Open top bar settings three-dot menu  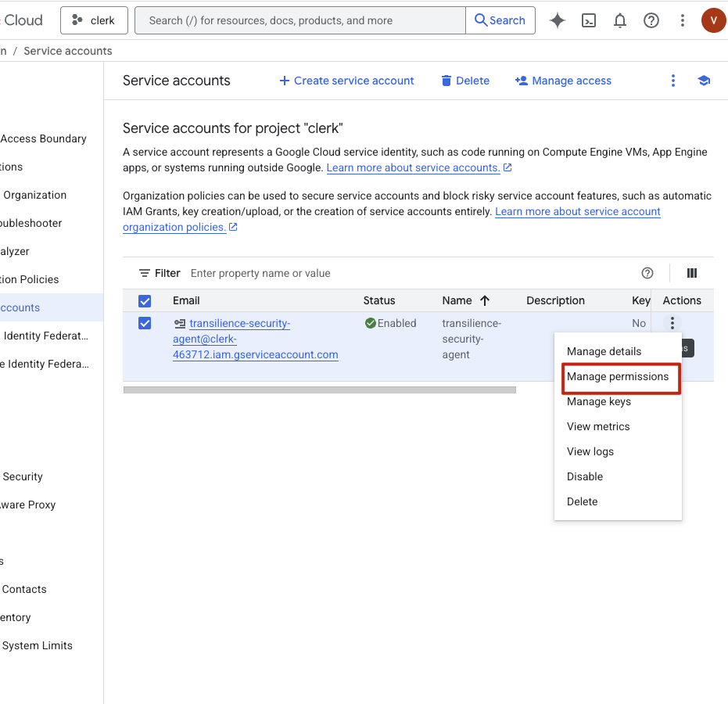click(x=682, y=20)
